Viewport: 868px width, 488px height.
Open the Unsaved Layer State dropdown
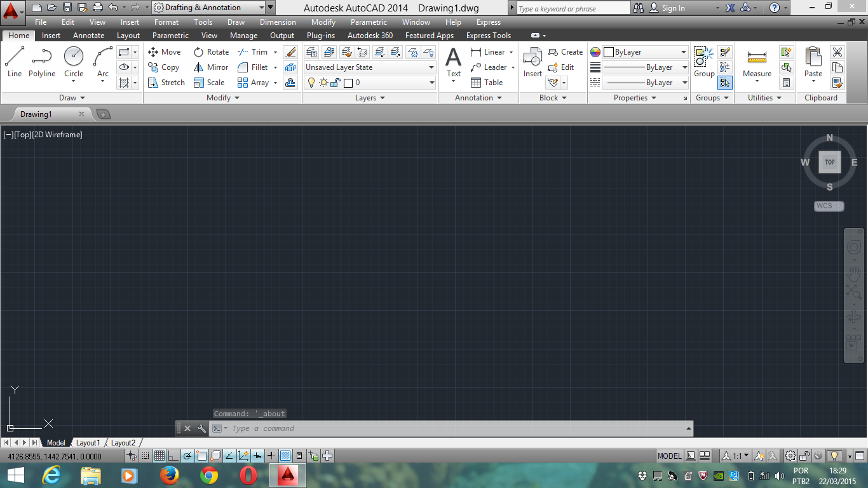coord(370,67)
